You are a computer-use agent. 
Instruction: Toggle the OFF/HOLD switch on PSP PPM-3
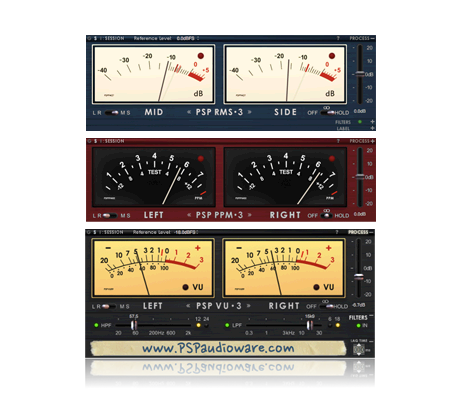point(327,215)
